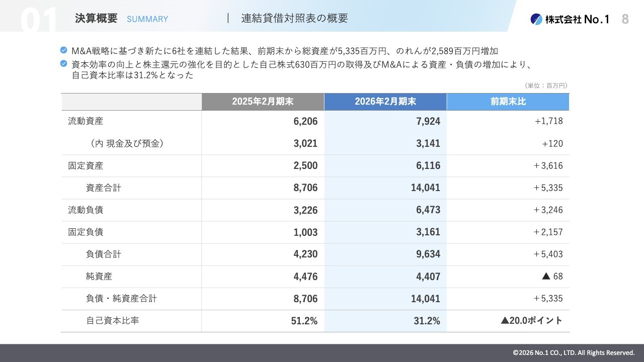Click the triangle in ▲20.0ポイント cell
Viewport: 644px width, 362px height.
(x=505, y=321)
